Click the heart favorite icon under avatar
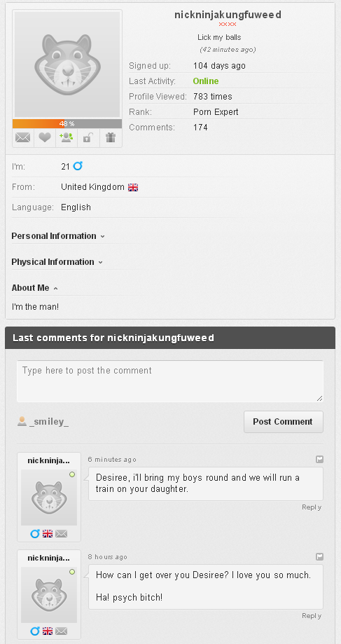 coord(45,137)
